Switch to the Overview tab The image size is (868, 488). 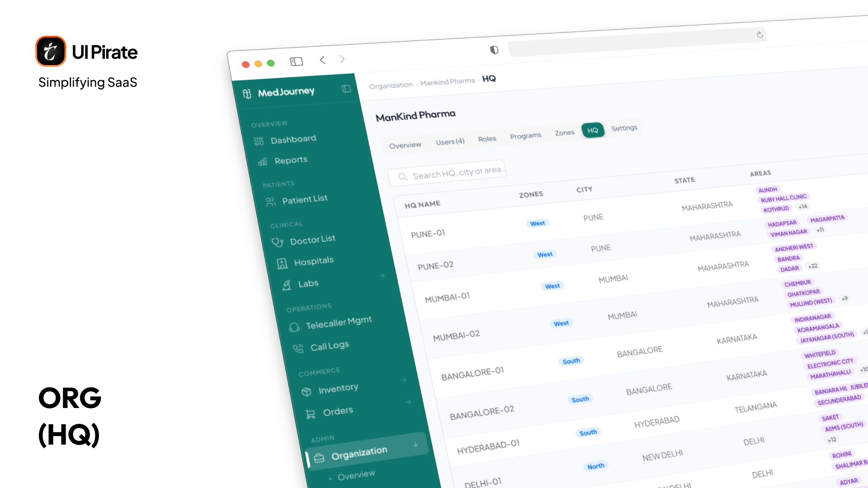[405, 145]
